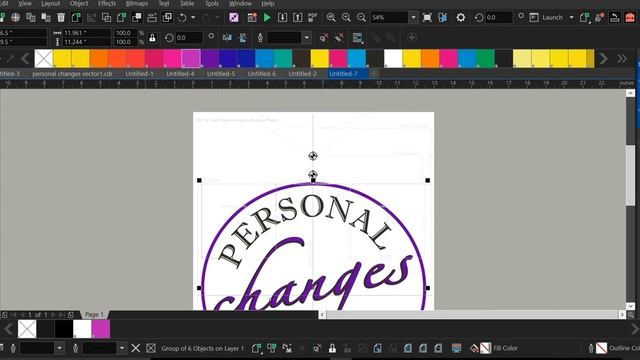The image size is (640, 360).
Task: Open the undo history dropdown arrow
Action: pyautogui.click(x=193, y=17)
